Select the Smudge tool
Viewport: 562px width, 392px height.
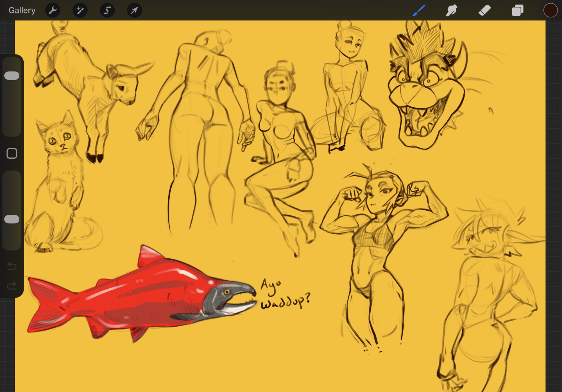coord(452,11)
